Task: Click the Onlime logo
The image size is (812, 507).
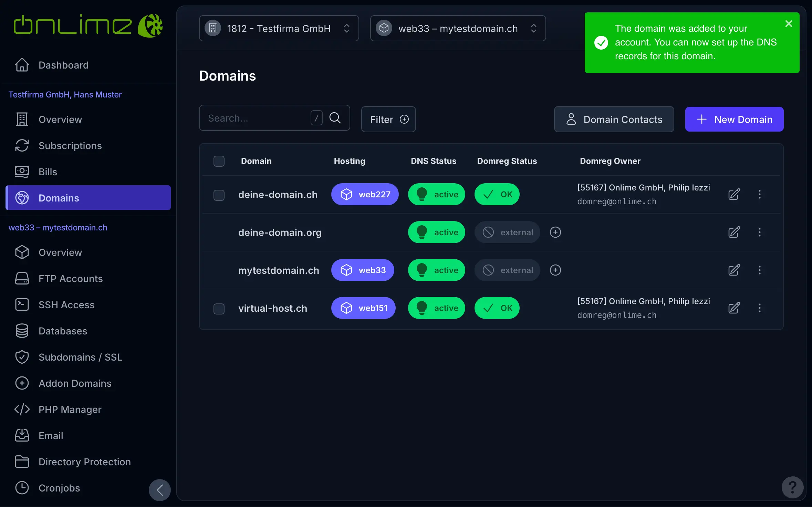Action: [x=88, y=25]
